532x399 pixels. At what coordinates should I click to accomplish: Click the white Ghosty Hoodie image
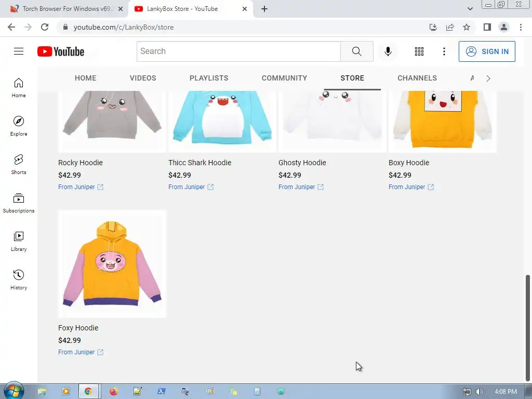point(332,122)
